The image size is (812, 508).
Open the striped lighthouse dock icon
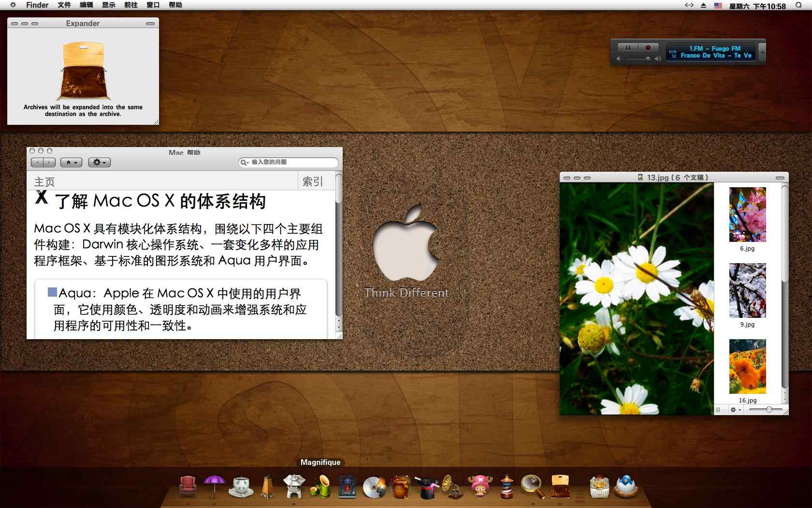click(507, 486)
